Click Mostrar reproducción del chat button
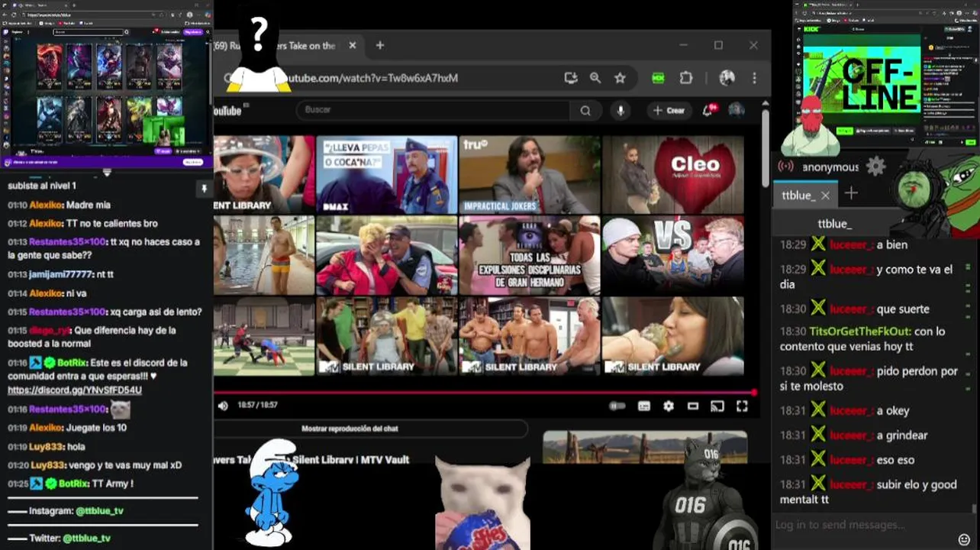The image size is (980, 550). (x=350, y=429)
